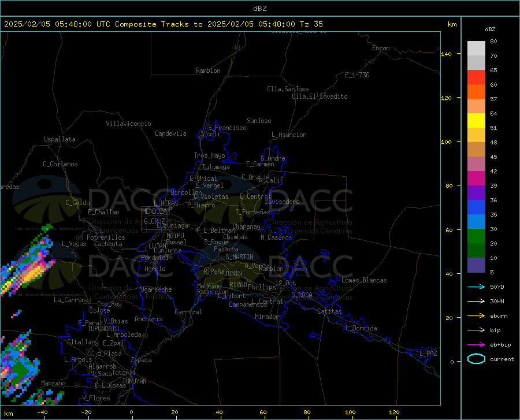The width and height of the screenshot is (520, 420).
Task: Click the C_Chilenos map label
Action: pyautogui.click(x=60, y=164)
